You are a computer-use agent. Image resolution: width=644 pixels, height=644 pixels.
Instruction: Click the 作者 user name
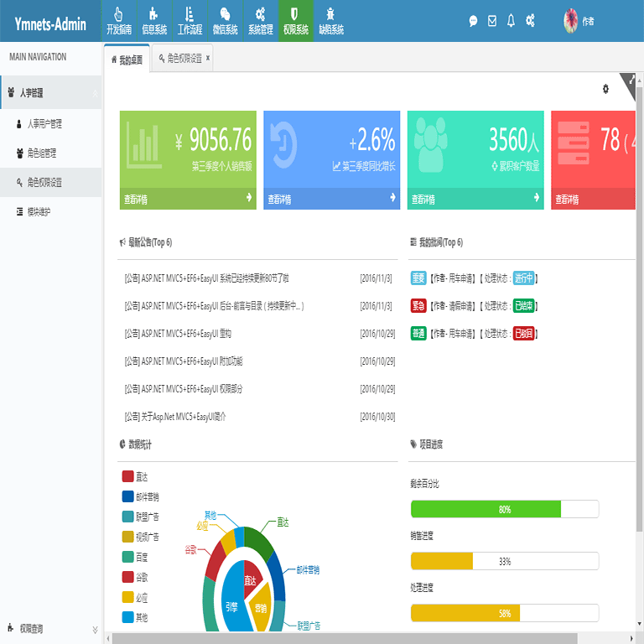click(588, 21)
